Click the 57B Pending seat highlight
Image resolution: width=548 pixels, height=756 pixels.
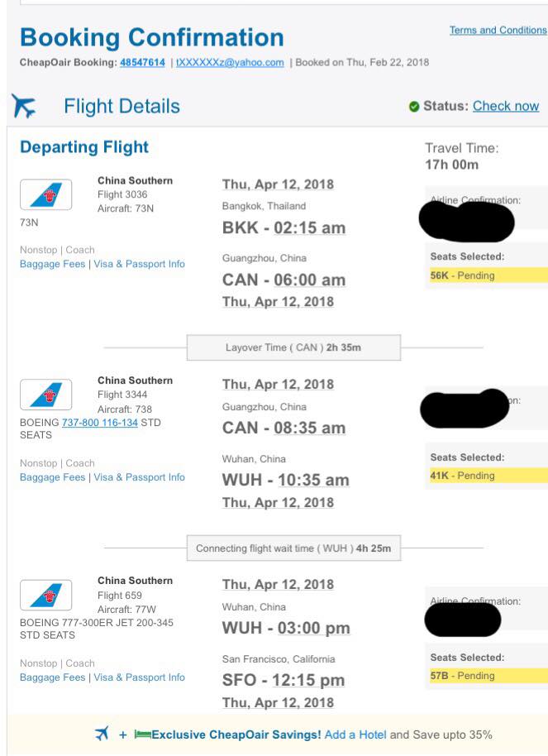[x=488, y=676]
